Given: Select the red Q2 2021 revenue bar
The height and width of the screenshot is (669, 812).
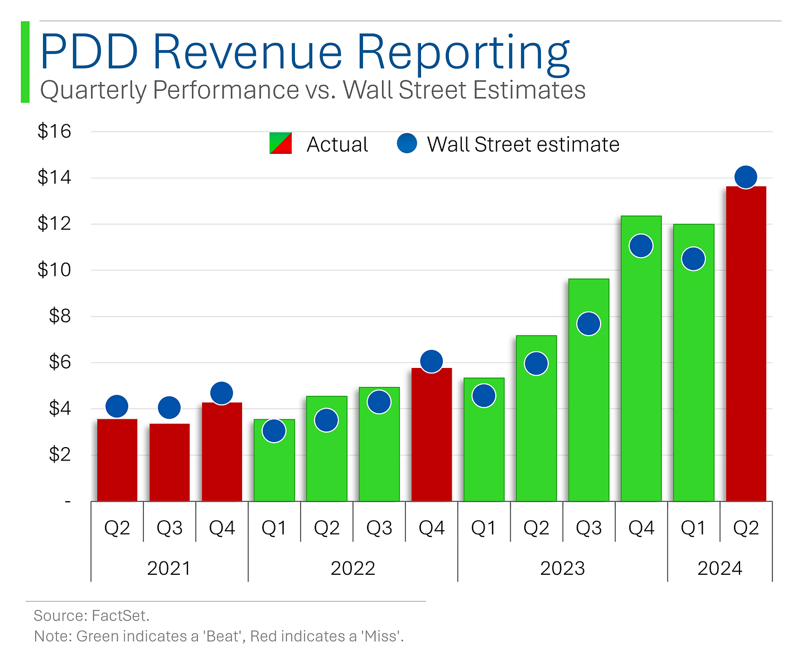Looking at the screenshot, I should [x=117, y=460].
